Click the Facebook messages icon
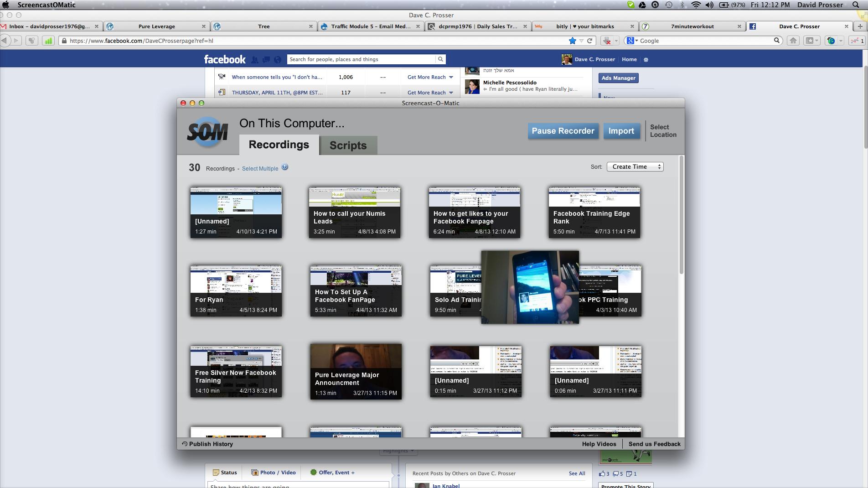Image resolution: width=868 pixels, height=488 pixels. tap(266, 59)
